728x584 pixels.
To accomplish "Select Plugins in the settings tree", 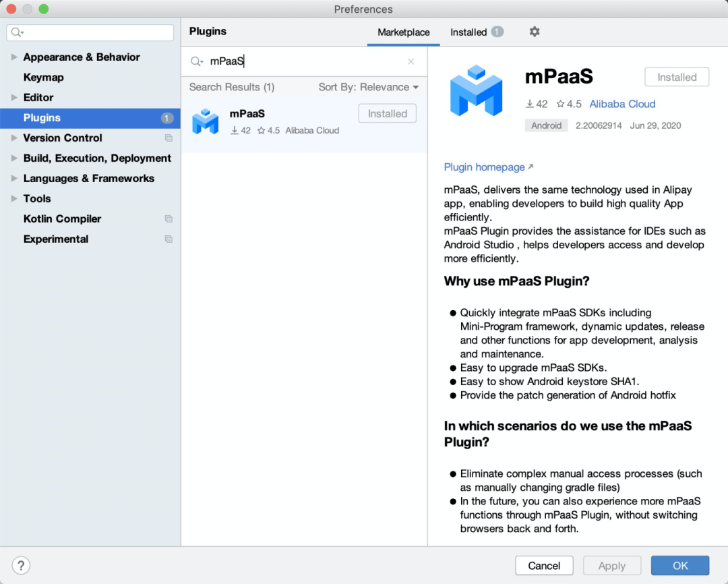I will pyautogui.click(x=90, y=118).
